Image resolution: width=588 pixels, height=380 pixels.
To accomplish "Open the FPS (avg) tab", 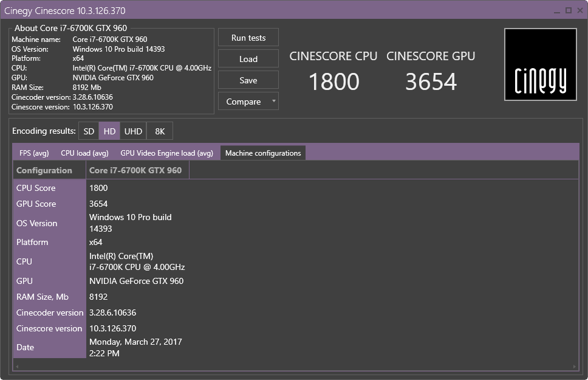I will point(34,153).
